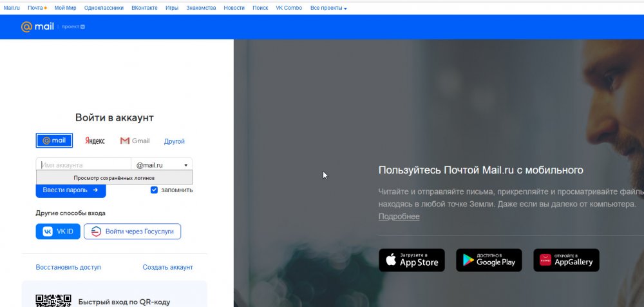Viewport: 644px width, 307px height.
Task: Select Просмотр сохранённых логинов suggestion
Action: point(114,177)
